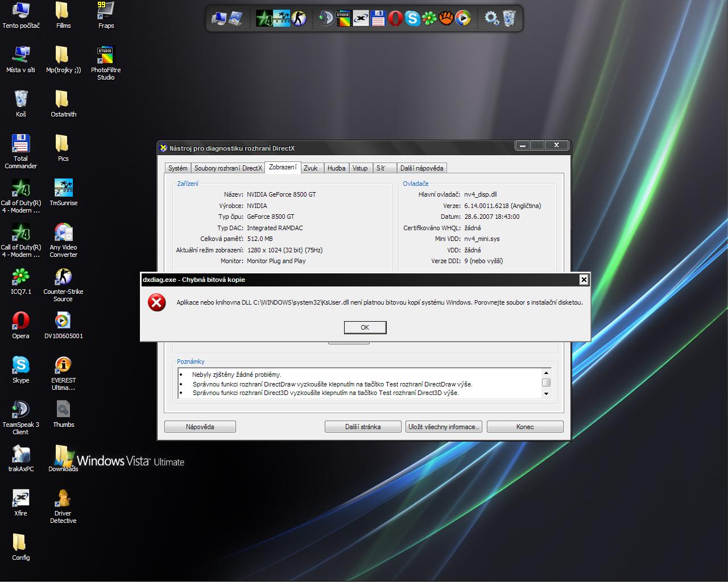728x582 pixels.
Task: Open the Další nápověda tab
Action: click(421, 168)
